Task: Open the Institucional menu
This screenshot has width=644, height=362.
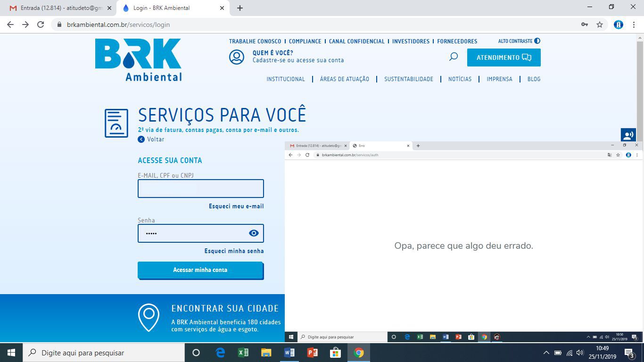Action: (x=286, y=79)
